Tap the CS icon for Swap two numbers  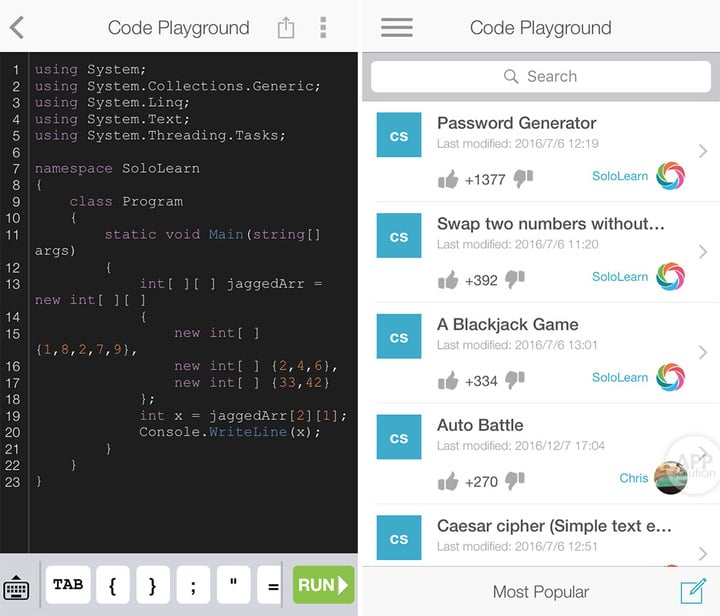[x=399, y=235]
